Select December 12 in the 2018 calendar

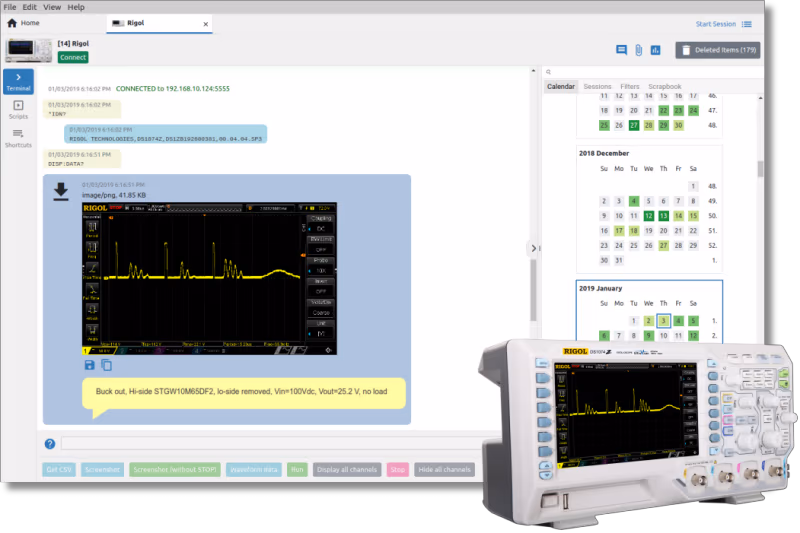[648, 216]
